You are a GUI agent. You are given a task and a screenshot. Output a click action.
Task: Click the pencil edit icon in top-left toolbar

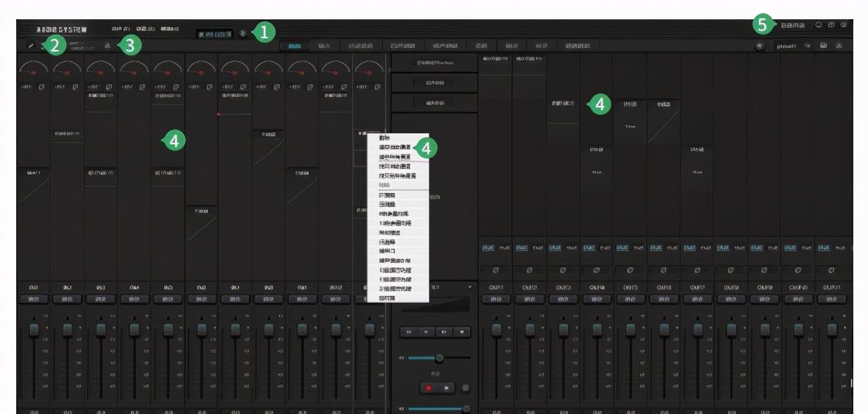[30, 46]
